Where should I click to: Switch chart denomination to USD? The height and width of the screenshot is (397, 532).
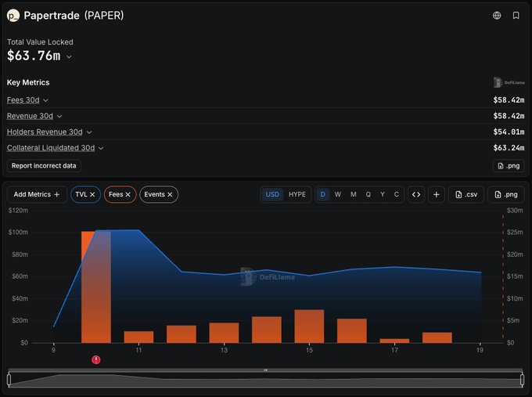[x=272, y=194]
